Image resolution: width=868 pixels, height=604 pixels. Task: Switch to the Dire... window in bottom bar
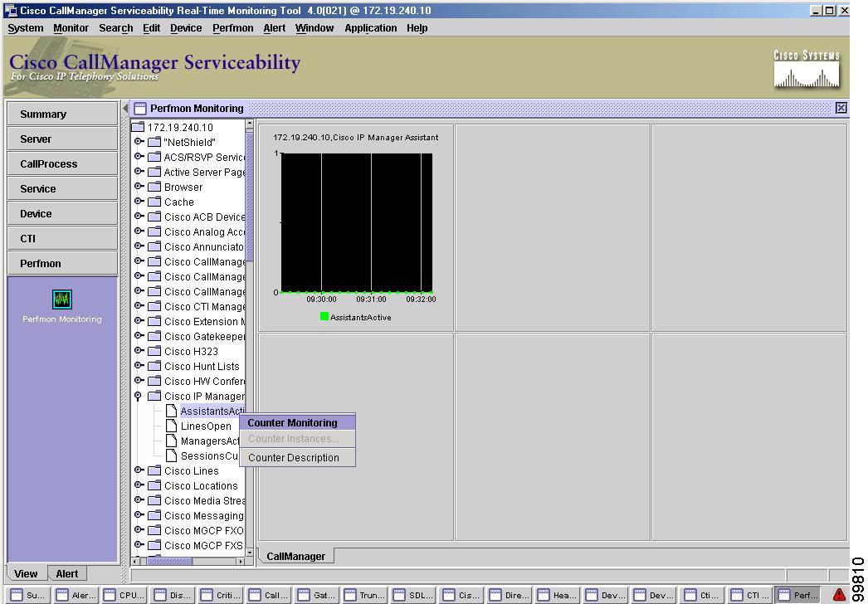[x=510, y=595]
